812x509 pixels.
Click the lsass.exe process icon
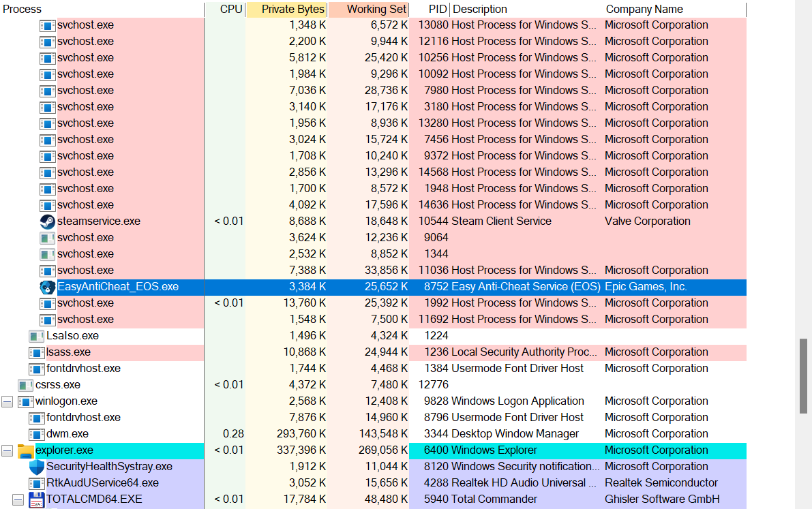pyautogui.click(x=37, y=353)
